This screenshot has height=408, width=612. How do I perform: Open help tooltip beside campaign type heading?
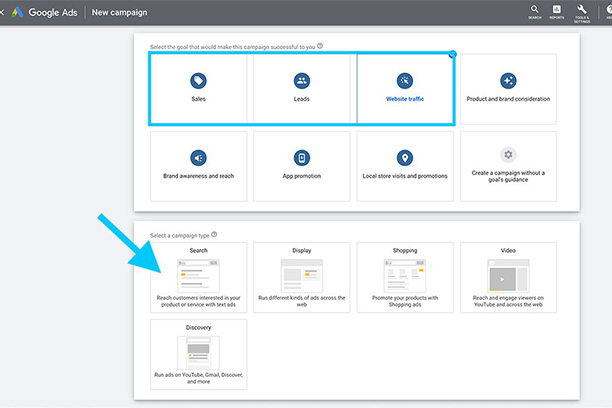(214, 235)
